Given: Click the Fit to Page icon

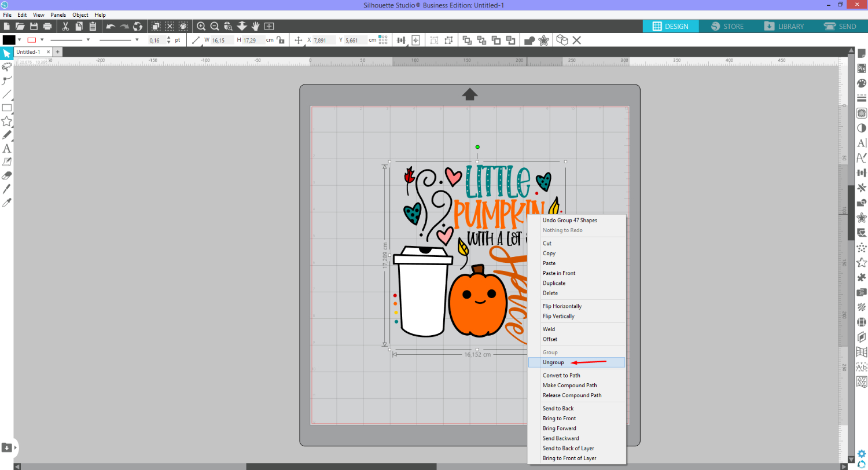Looking at the screenshot, I should pyautogui.click(x=269, y=27).
